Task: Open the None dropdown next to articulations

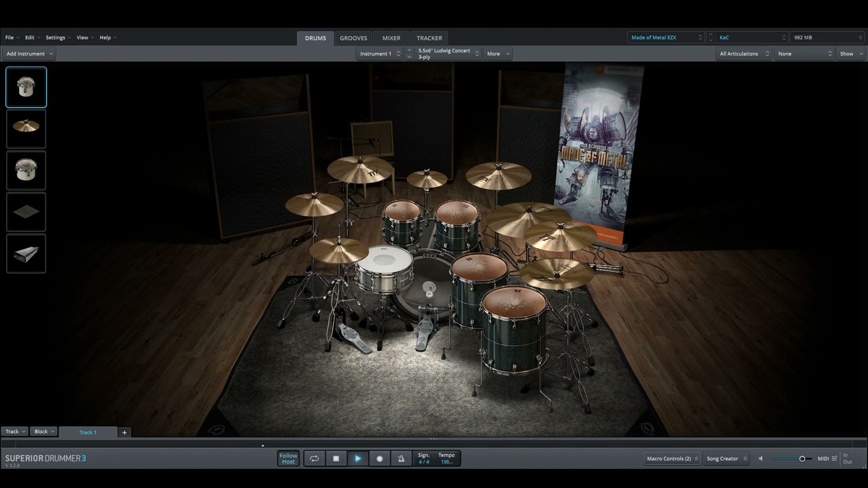Action: click(x=804, y=54)
